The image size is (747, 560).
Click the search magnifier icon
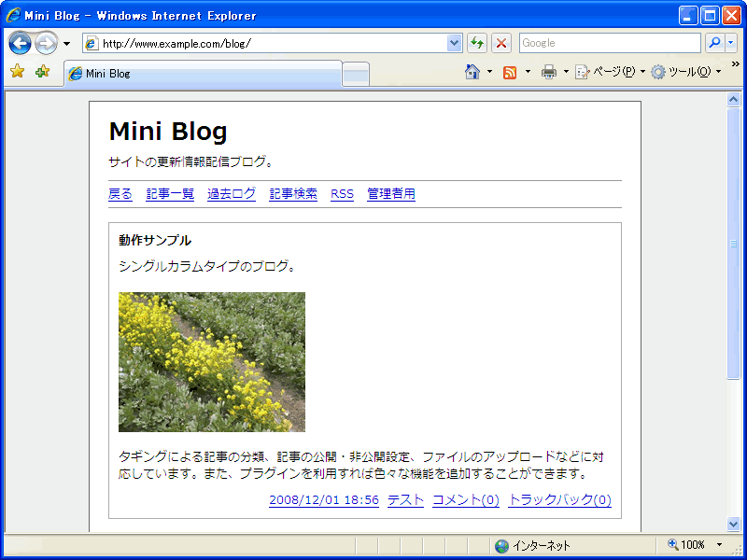click(x=713, y=43)
